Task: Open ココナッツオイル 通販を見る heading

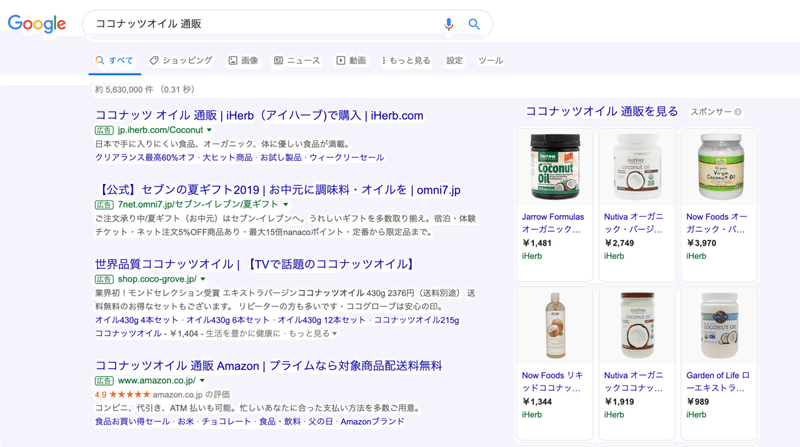Action: point(602,111)
